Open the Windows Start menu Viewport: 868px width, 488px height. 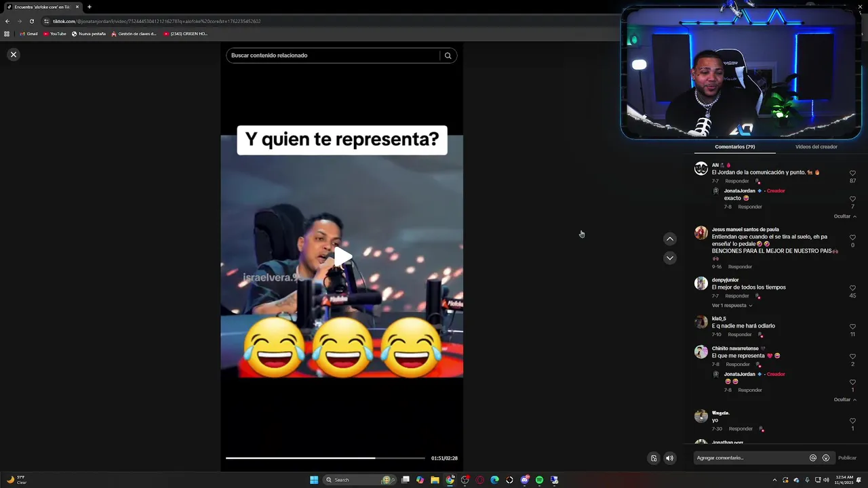(x=314, y=480)
